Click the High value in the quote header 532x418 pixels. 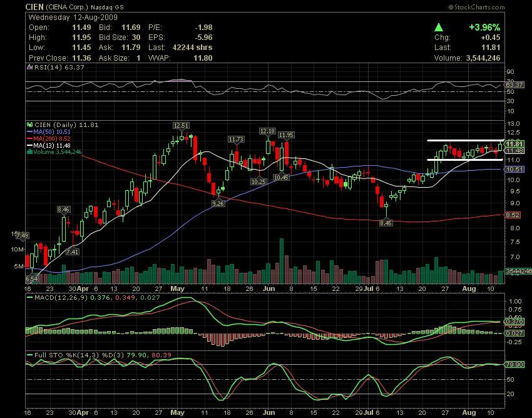[x=81, y=38]
